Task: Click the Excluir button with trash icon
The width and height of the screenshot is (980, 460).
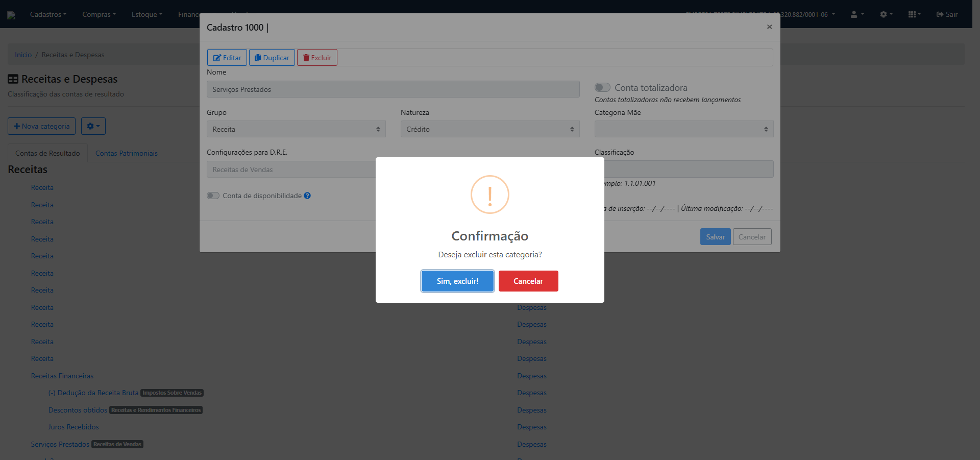Action: [317, 58]
